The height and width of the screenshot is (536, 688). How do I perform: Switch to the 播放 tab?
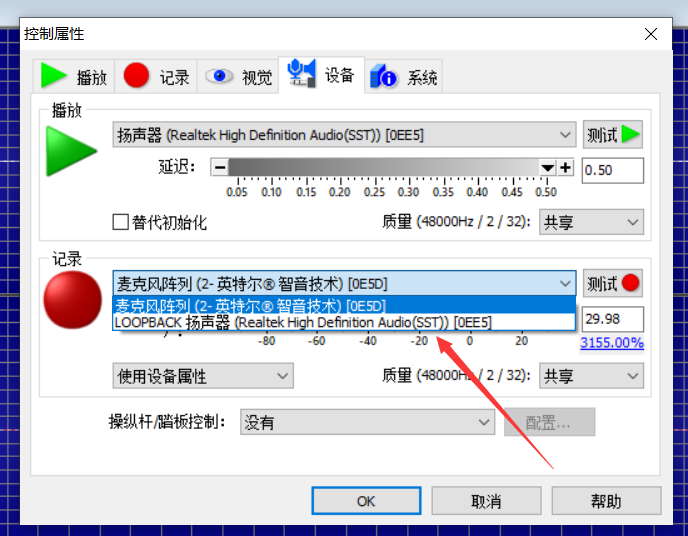click(x=75, y=77)
